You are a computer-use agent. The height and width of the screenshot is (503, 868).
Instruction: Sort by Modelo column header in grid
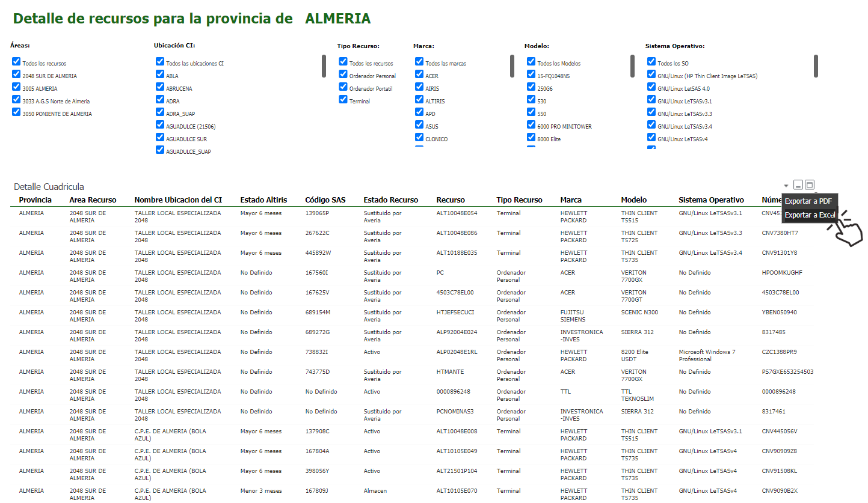[x=634, y=200]
